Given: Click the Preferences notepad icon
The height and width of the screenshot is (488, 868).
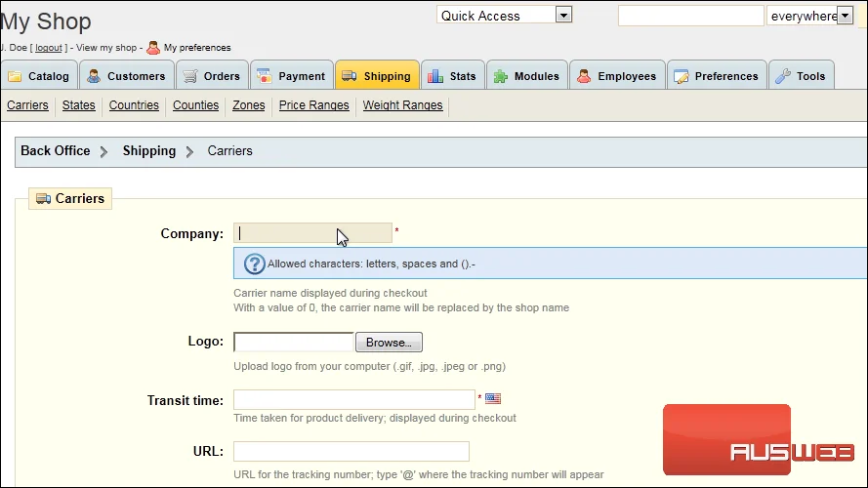Looking at the screenshot, I should point(681,76).
